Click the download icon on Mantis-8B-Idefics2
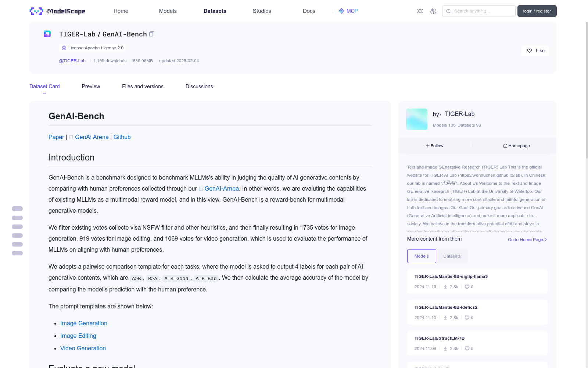This screenshot has height=368, width=588. pos(445,318)
